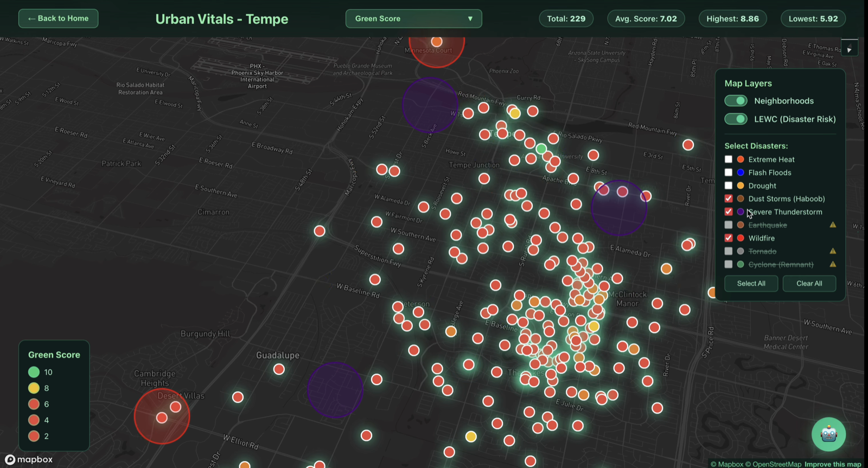Viewport: 868px width, 468px height.
Task: Check the Extreme Heat checkbox
Action: pos(729,159)
